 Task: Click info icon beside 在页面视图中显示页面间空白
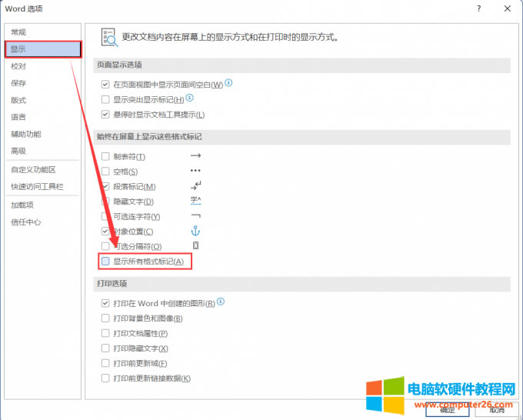pyautogui.click(x=228, y=84)
